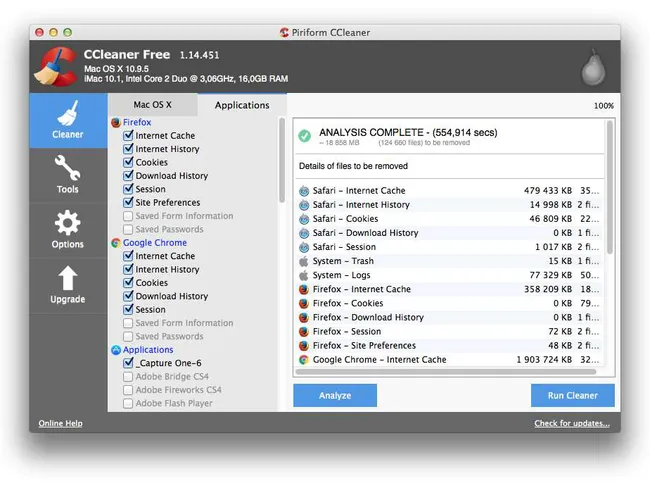
Task: Switch to the Mac OS X tab
Action: click(152, 105)
